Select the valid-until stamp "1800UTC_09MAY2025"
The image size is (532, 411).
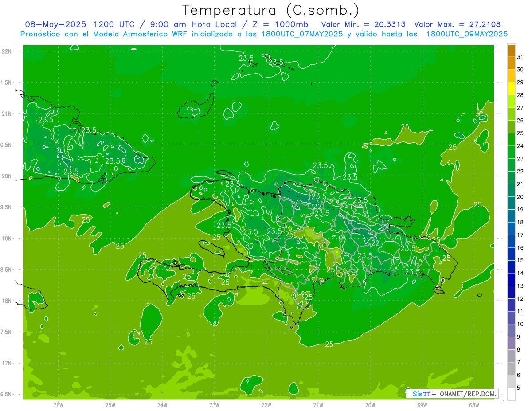pos(467,34)
